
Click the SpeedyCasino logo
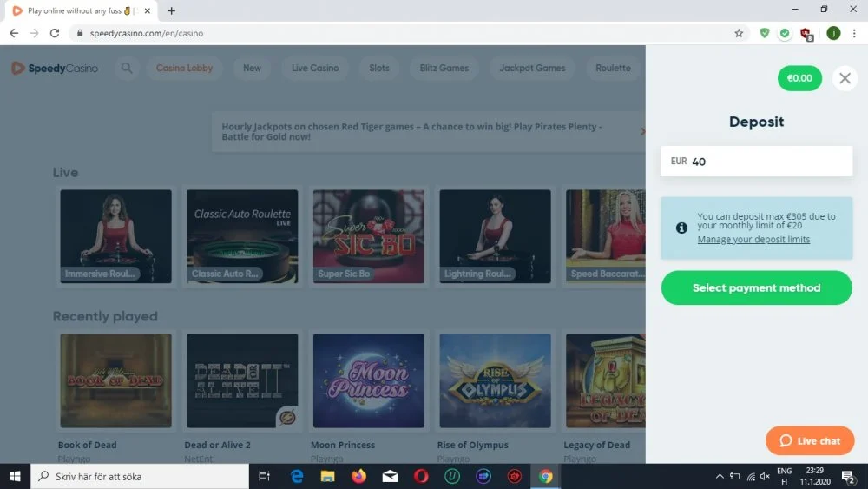point(55,68)
